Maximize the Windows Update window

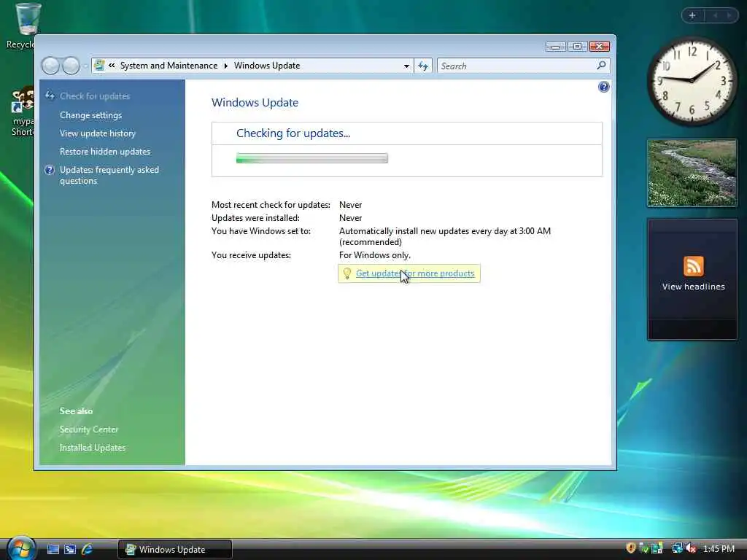click(x=577, y=46)
